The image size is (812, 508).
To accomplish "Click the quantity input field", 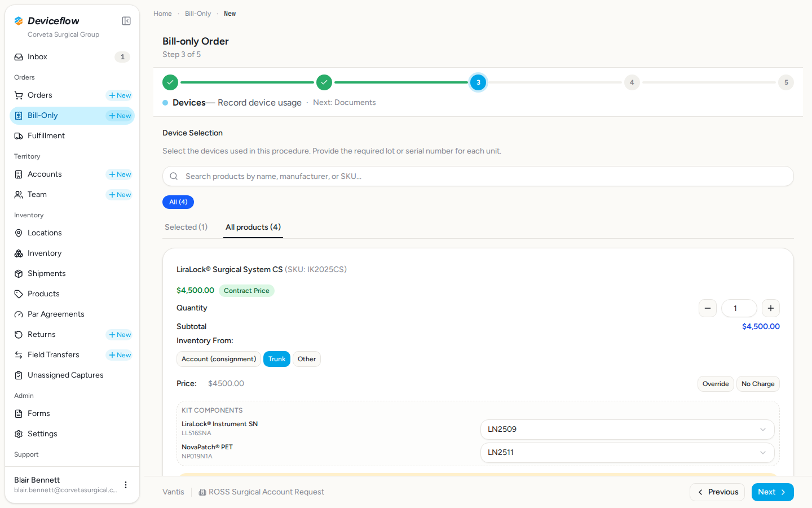I will [x=739, y=308].
